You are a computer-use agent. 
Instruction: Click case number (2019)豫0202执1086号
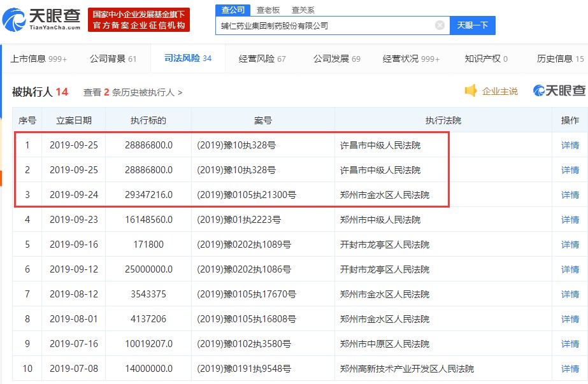pyautogui.click(x=244, y=269)
